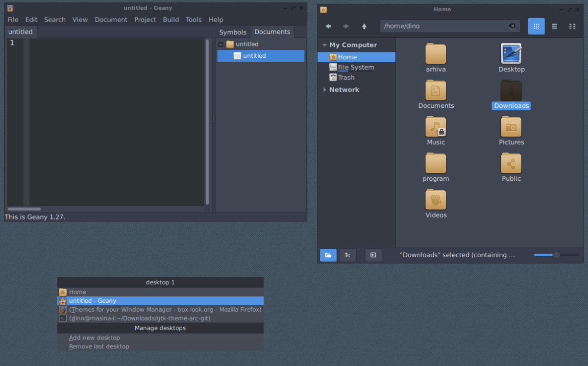
Task: Click the back navigation arrow
Action: coord(328,26)
